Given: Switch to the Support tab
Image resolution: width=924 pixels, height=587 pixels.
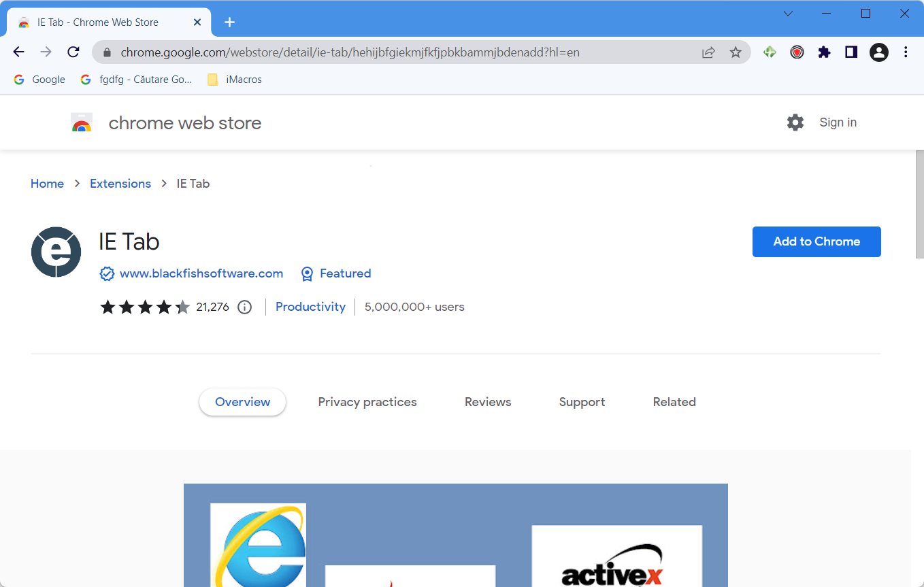Looking at the screenshot, I should (582, 402).
